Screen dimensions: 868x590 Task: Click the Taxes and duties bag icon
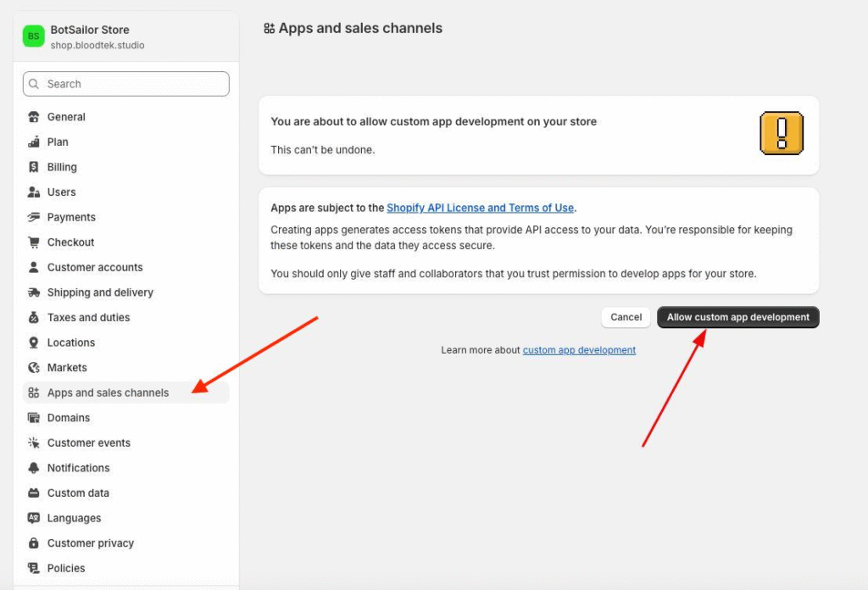click(34, 317)
